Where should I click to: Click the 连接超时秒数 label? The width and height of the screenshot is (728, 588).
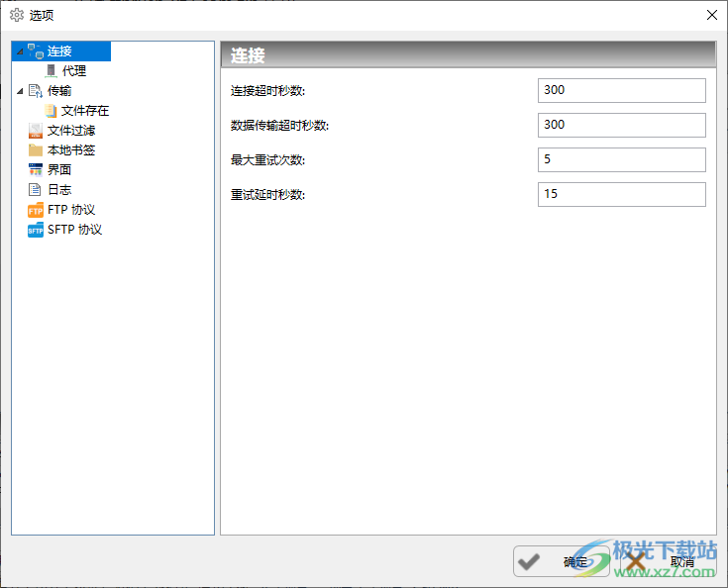267,91
